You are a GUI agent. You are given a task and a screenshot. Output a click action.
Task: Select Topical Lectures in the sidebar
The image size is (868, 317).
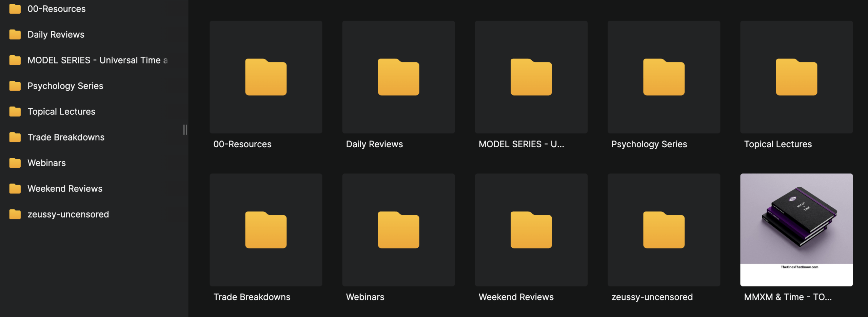(61, 112)
